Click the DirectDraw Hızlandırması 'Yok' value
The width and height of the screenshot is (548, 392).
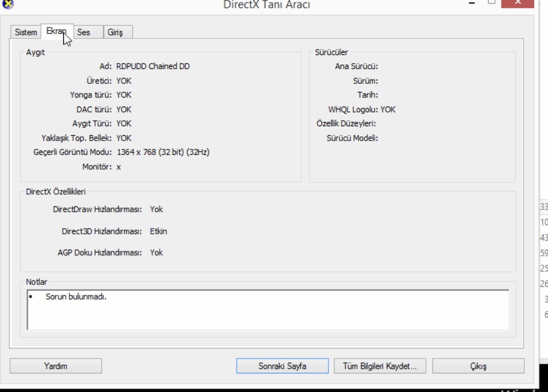click(157, 209)
